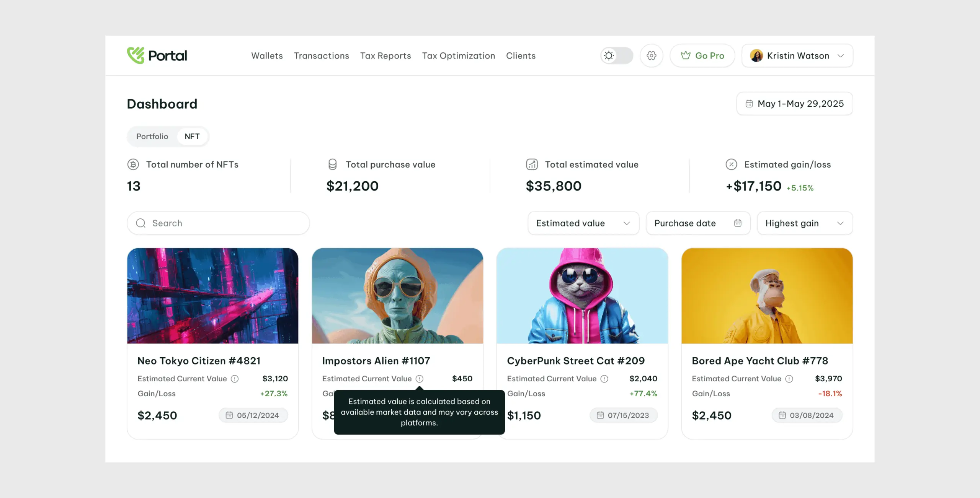Click the Search input field
Image resolution: width=980 pixels, height=498 pixels.
tap(218, 223)
